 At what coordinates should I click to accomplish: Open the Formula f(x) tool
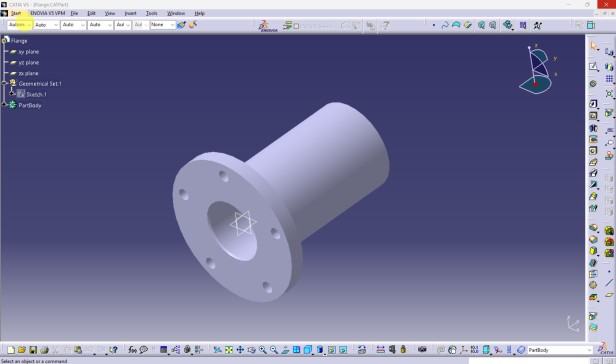pos(132,349)
